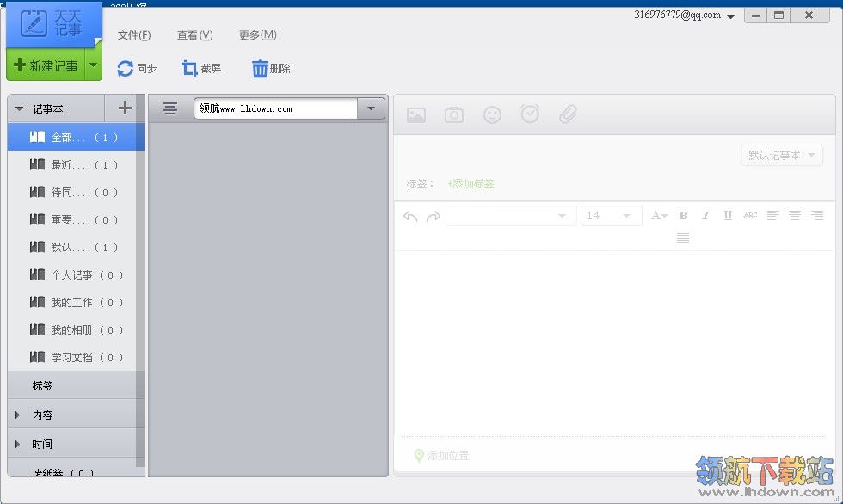Toggle underline text formatting
The width and height of the screenshot is (843, 504).
tap(728, 216)
